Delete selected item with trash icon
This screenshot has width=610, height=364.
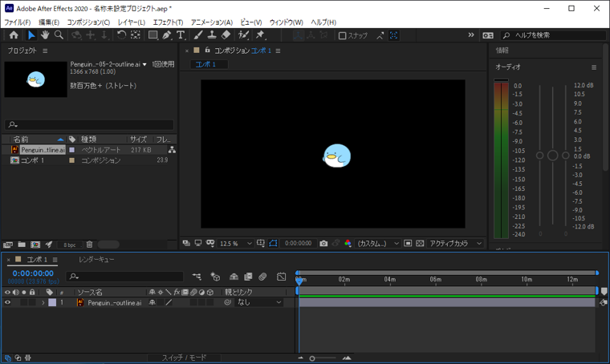click(89, 245)
